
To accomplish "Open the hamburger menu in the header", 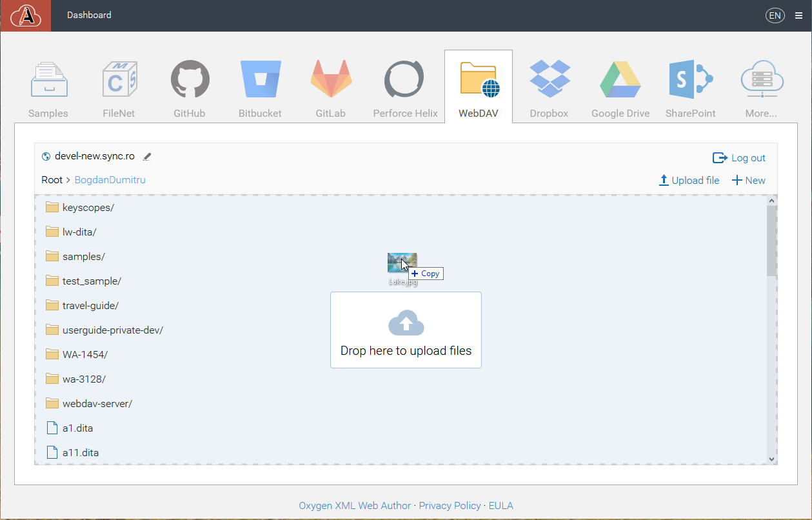I will tap(798, 16).
